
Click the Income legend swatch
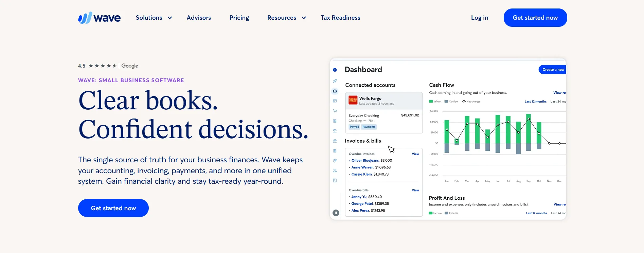tap(431, 213)
